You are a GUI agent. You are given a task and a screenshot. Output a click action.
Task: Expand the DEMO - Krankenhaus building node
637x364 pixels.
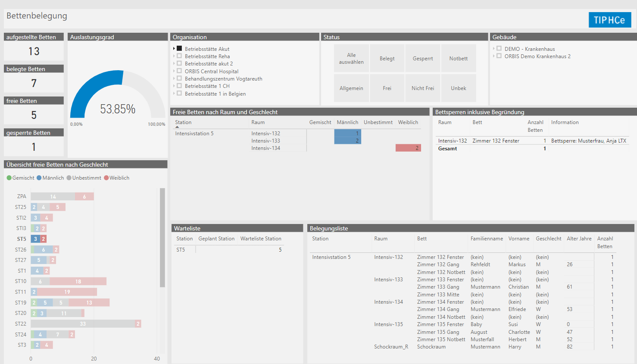point(494,49)
